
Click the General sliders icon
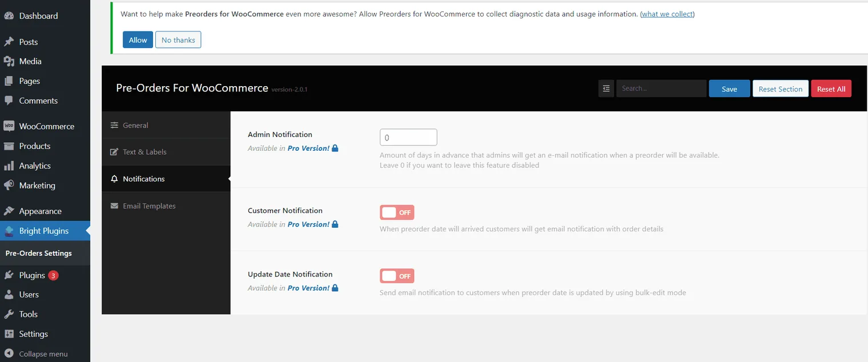[x=114, y=125]
